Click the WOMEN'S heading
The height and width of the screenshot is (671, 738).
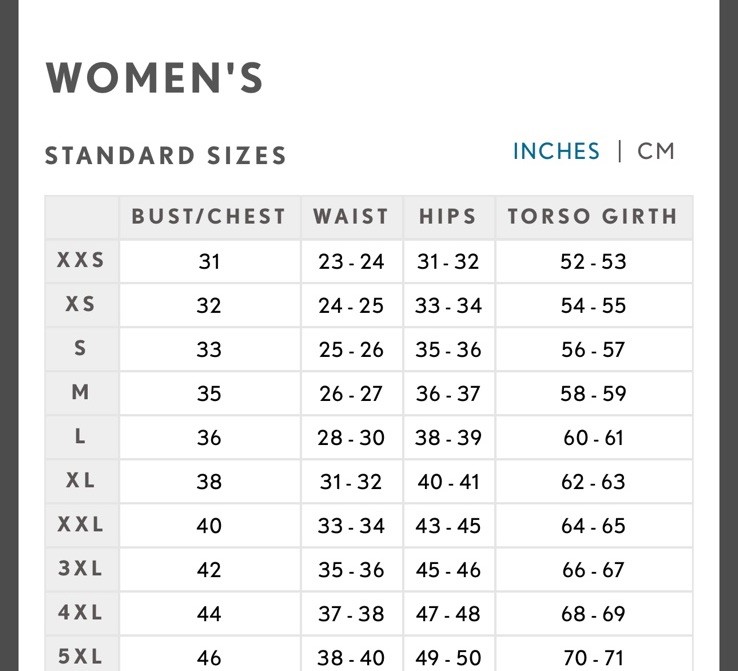click(155, 78)
